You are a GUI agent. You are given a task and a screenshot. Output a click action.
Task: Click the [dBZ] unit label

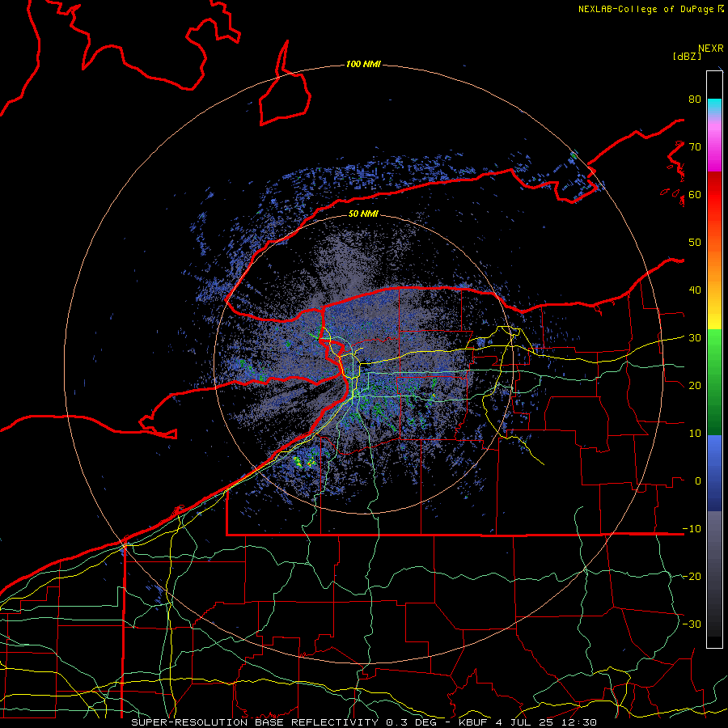point(687,56)
